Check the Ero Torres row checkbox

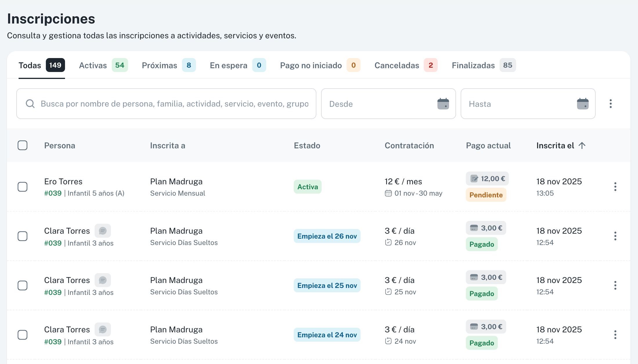pos(23,187)
